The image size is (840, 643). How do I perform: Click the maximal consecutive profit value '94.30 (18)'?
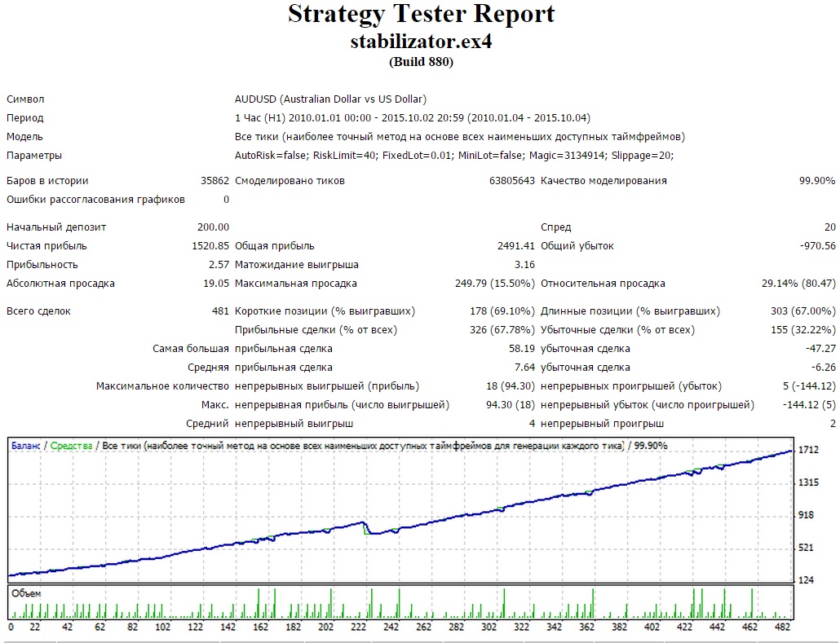511,405
